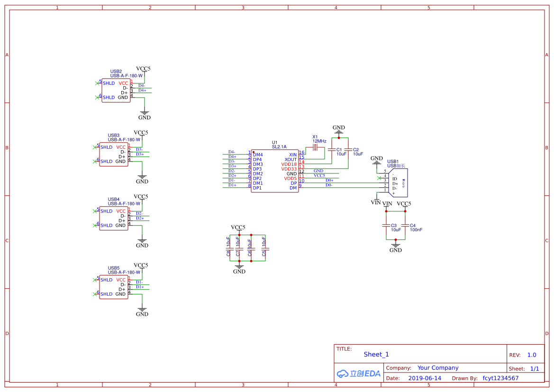
Task: Click the GND symbol below USB3
Action: coord(142,179)
